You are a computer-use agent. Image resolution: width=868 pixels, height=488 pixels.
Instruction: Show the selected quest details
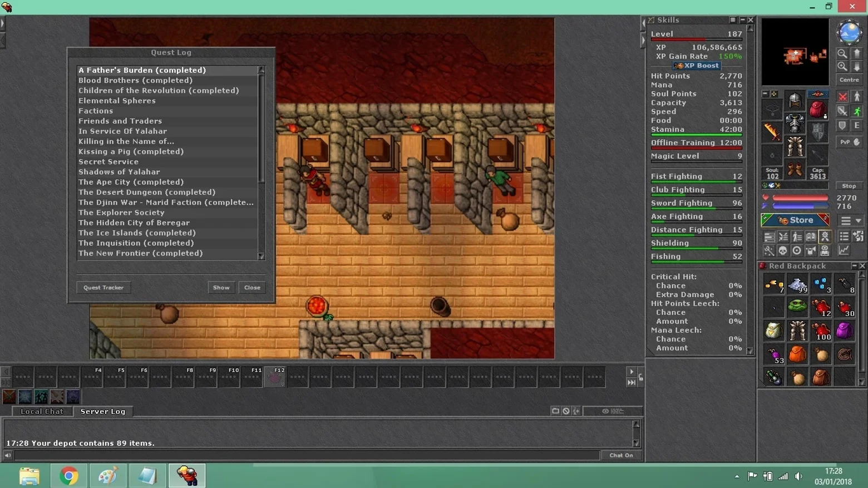(221, 288)
